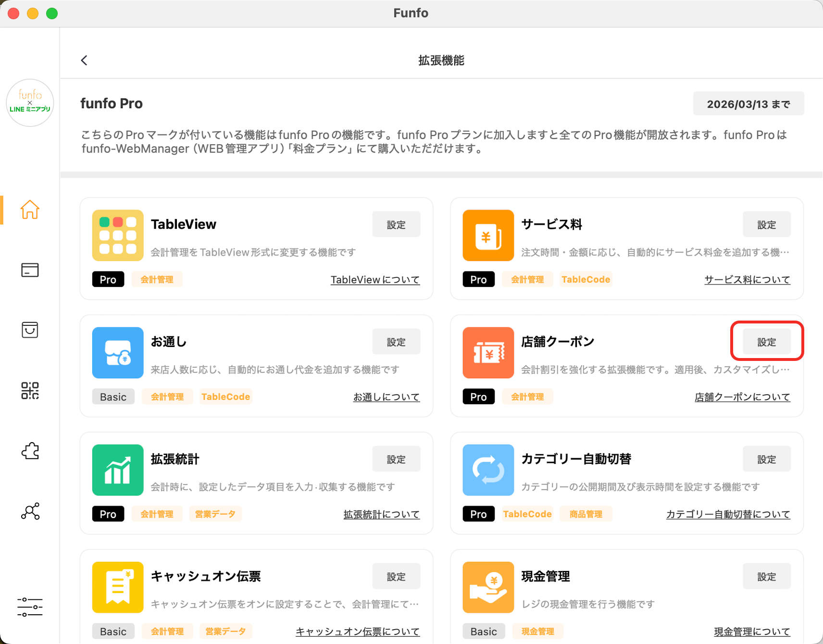Click the 拡張機能 page title
823x644 pixels.
(x=441, y=60)
